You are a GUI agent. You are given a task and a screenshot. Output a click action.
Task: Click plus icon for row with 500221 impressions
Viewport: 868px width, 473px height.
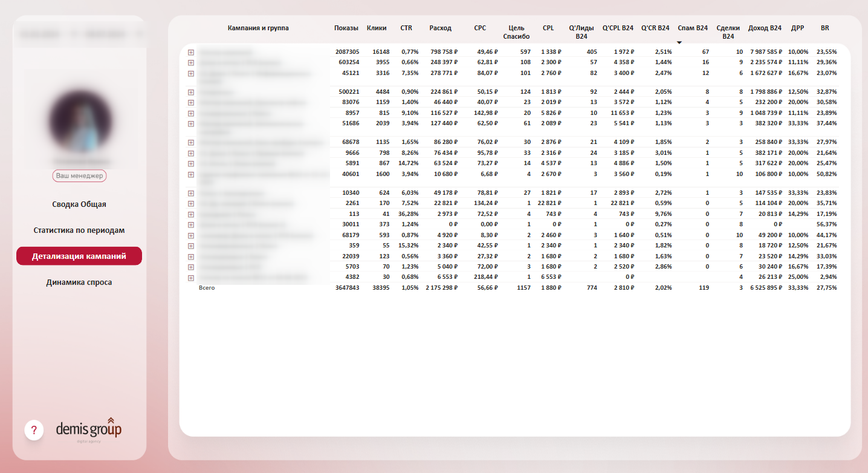coord(191,93)
